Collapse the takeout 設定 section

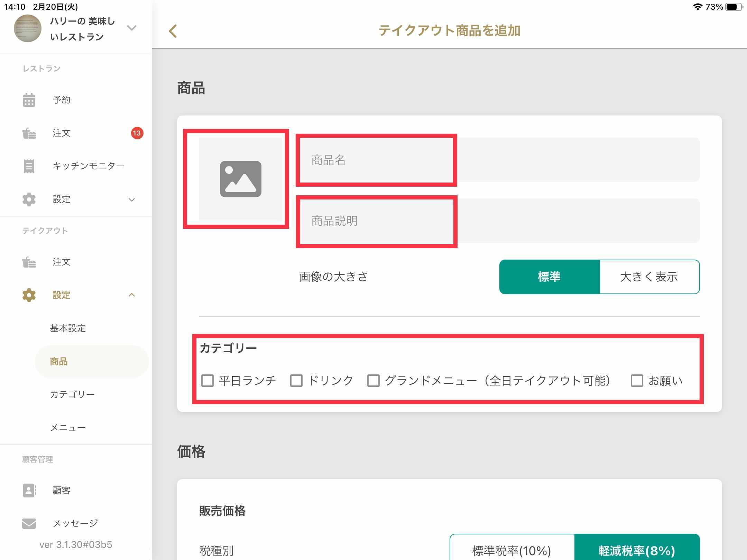pyautogui.click(x=132, y=295)
